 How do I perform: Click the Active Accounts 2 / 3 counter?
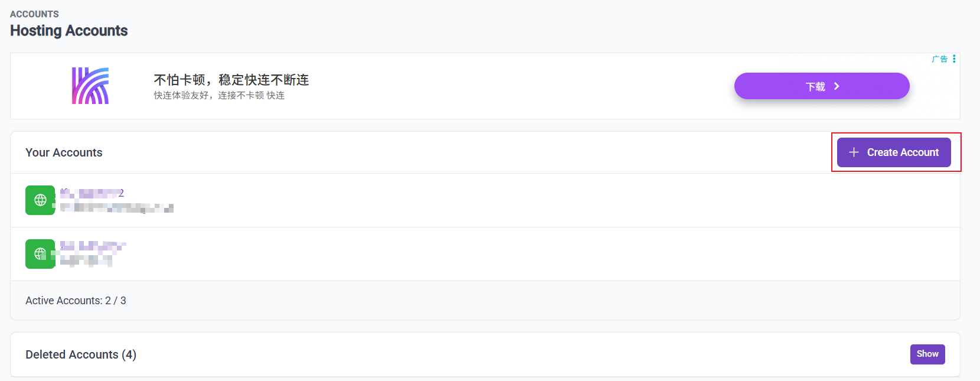tap(76, 301)
